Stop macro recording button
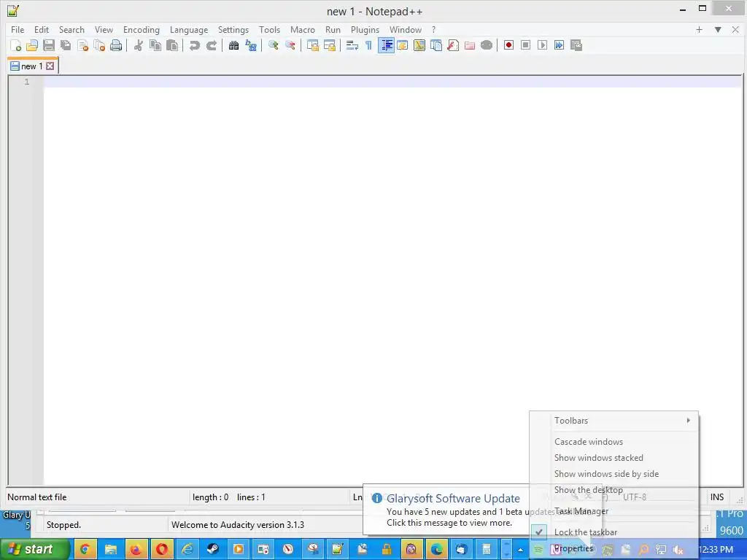Viewport: 747px width, 560px height. pyautogui.click(x=525, y=45)
